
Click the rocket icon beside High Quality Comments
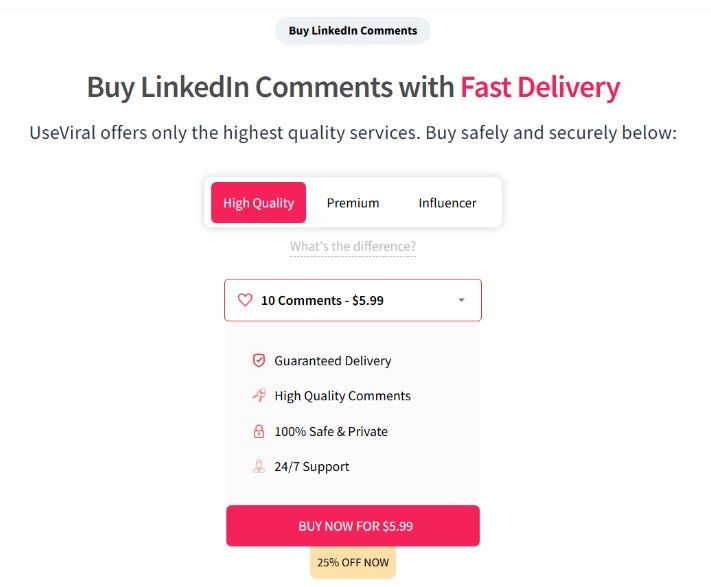click(259, 396)
